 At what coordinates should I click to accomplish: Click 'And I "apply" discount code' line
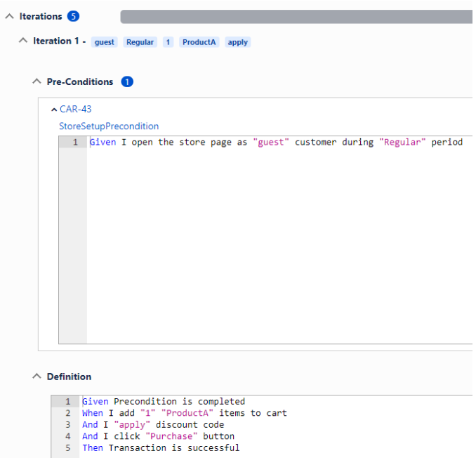tap(153, 424)
